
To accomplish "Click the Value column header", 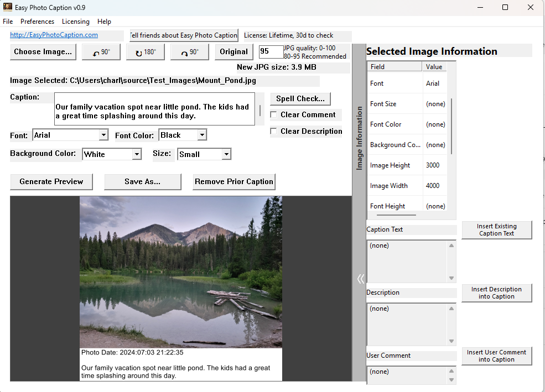I will point(434,67).
